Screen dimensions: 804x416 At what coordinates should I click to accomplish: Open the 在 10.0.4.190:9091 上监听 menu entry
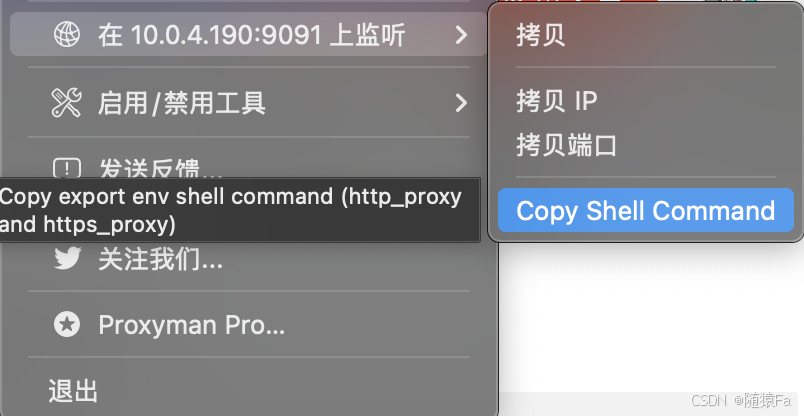248,34
